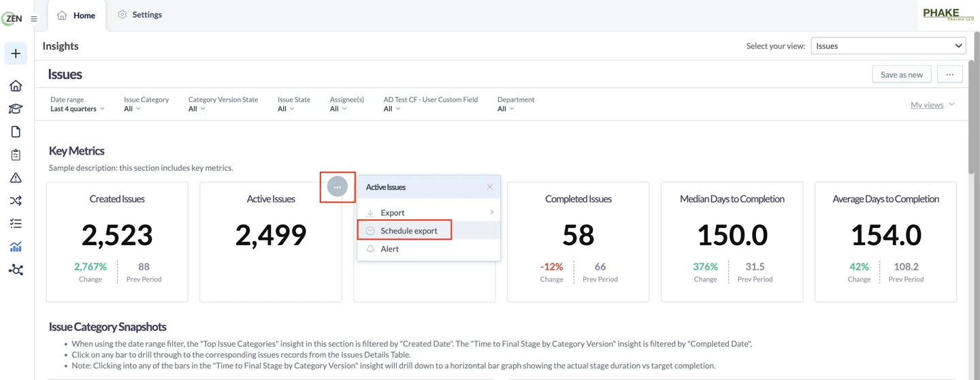
Task: Click the Prev Period value 108.2
Action: click(906, 266)
